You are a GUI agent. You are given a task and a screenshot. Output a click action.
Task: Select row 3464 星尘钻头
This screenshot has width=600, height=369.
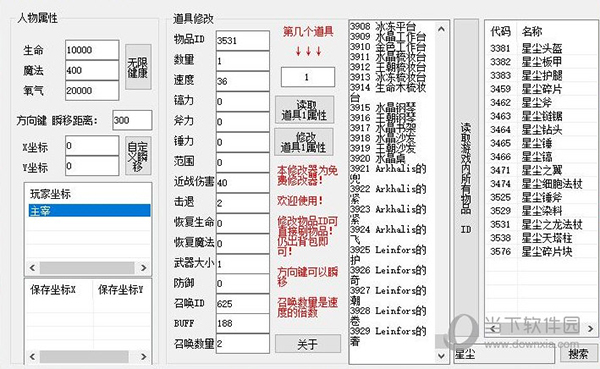(541, 130)
